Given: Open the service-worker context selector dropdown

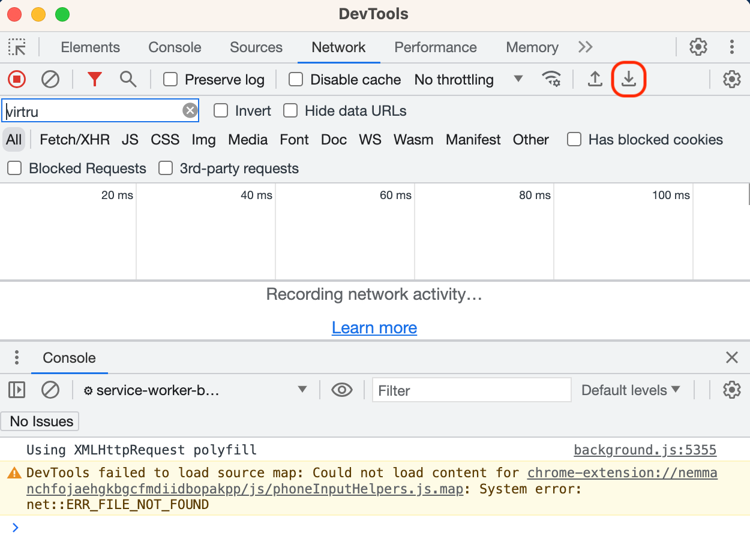Looking at the screenshot, I should pyautogui.click(x=196, y=390).
